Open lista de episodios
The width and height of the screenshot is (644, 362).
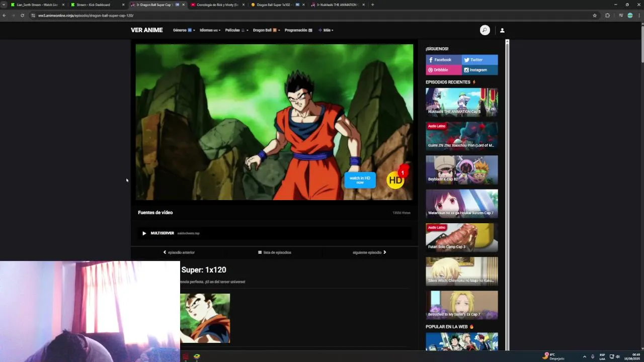click(x=275, y=252)
